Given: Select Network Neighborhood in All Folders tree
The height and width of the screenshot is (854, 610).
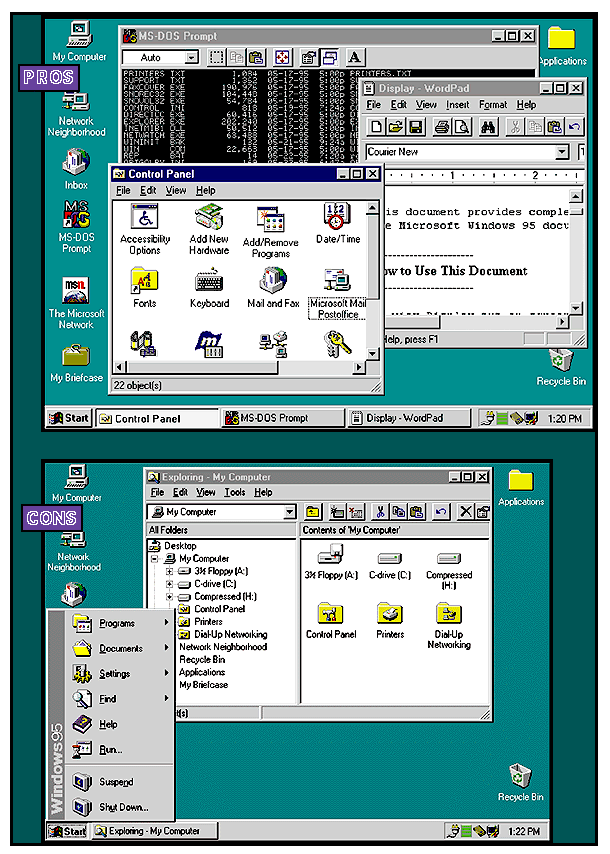Looking at the screenshot, I should click(x=223, y=647).
